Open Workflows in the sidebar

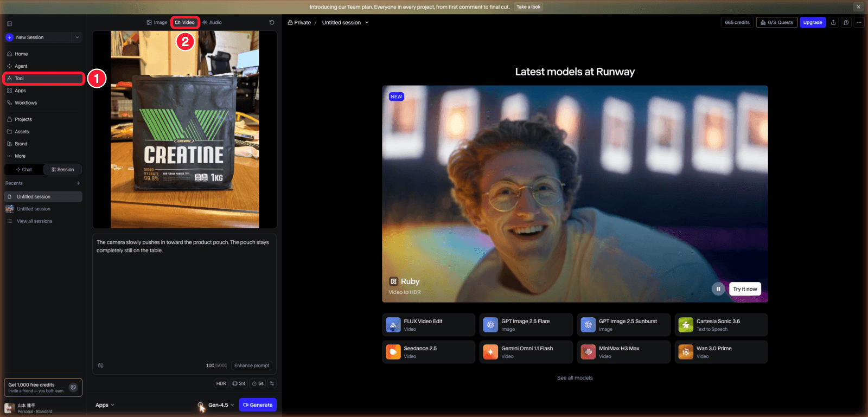click(43, 102)
